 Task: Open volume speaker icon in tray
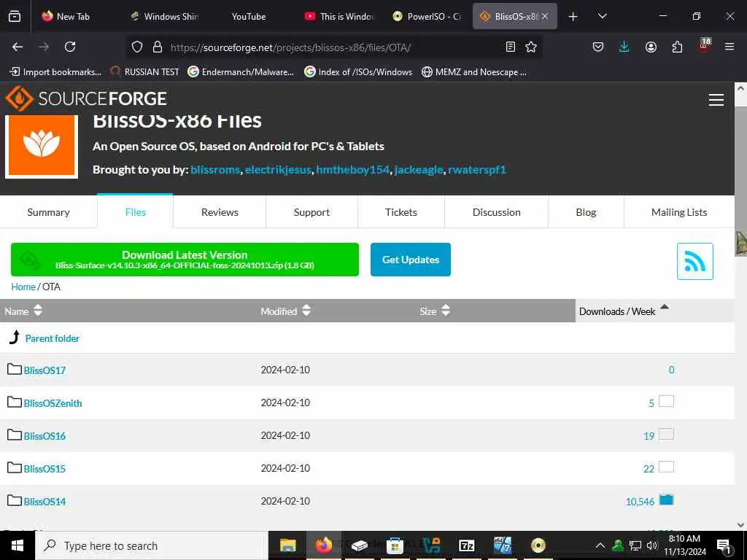click(652, 545)
